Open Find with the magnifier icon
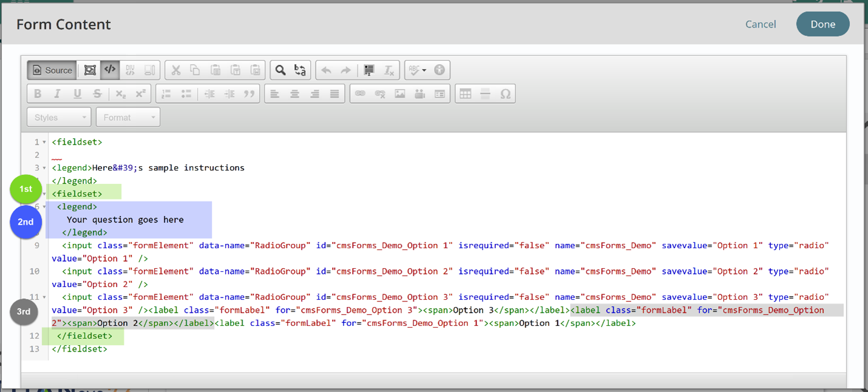 click(280, 70)
